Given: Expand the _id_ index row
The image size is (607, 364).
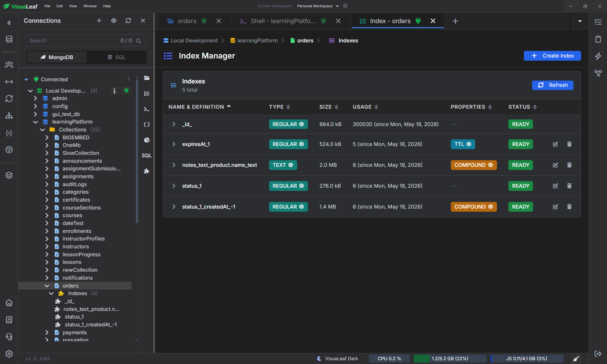Looking at the screenshot, I should click(x=174, y=124).
